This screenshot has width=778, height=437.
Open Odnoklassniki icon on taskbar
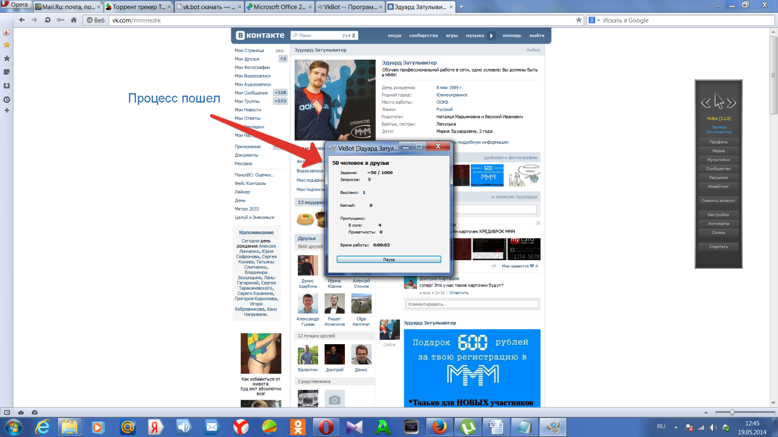click(298, 427)
